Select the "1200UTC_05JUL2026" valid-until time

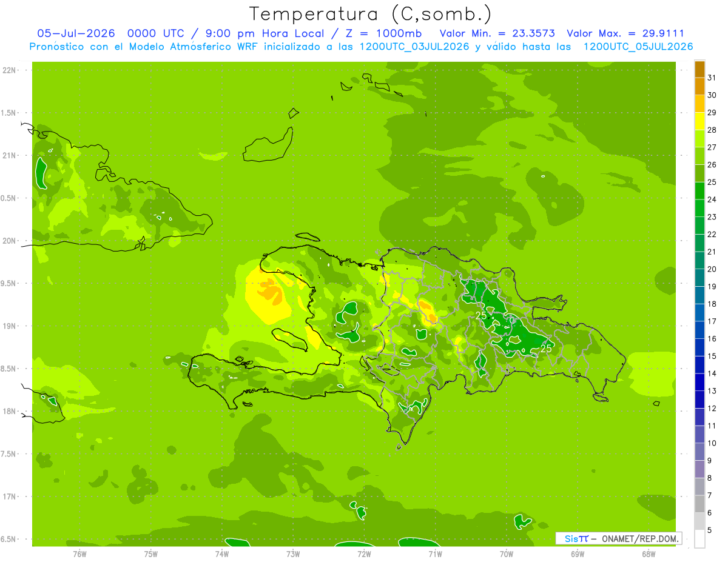click(638, 47)
